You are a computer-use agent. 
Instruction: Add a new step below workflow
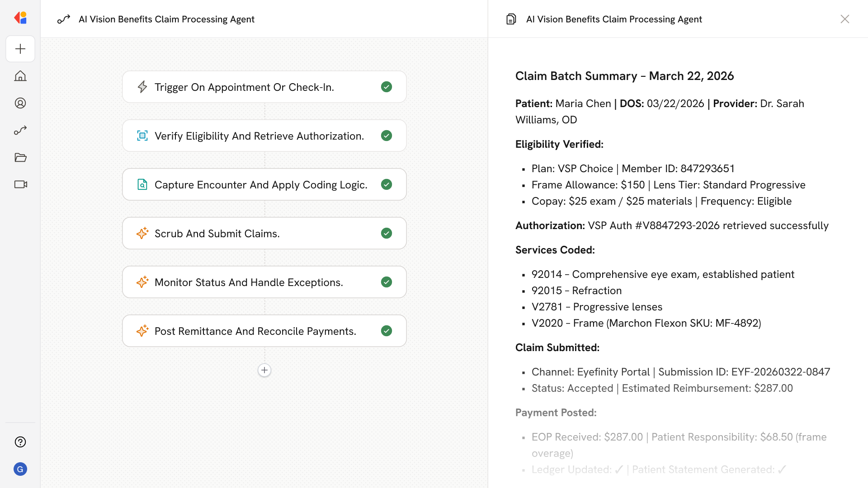264,370
